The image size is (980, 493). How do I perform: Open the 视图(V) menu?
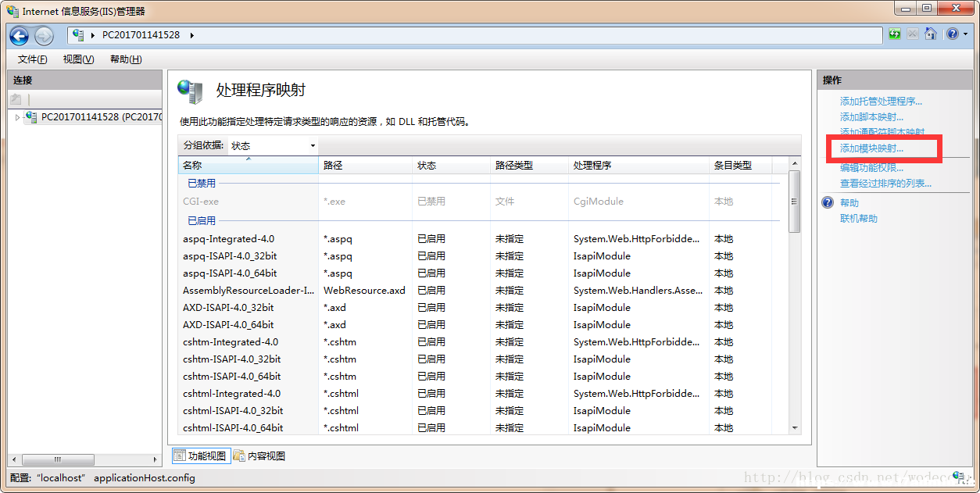(x=78, y=59)
